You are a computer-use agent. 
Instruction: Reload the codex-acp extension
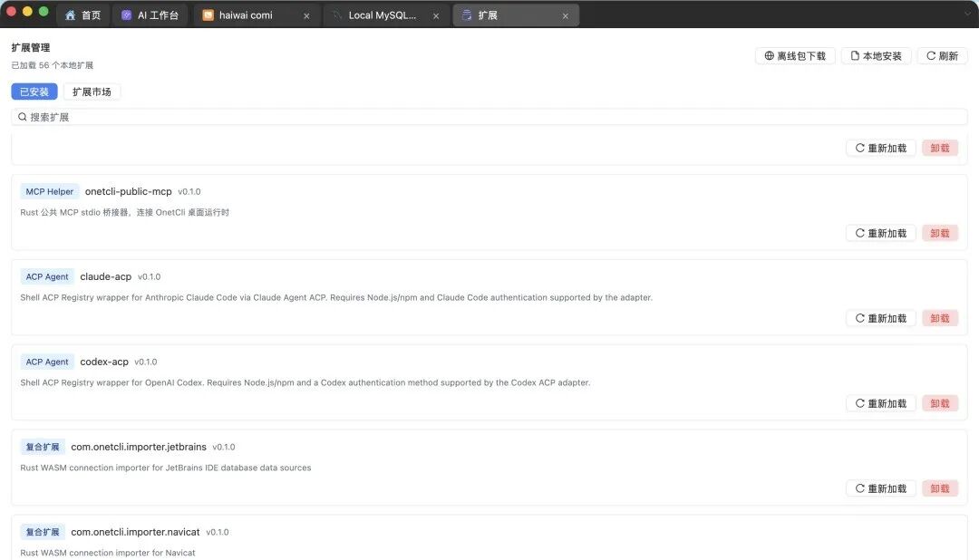(881, 403)
